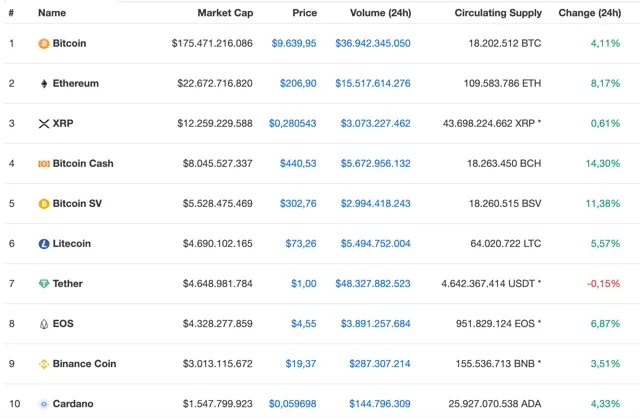Open the Tether name link
Screen dimensions: 640x419
point(68,284)
